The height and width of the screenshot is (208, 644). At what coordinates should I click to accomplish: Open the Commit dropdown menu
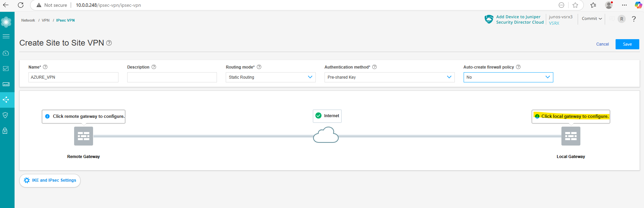[592, 19]
